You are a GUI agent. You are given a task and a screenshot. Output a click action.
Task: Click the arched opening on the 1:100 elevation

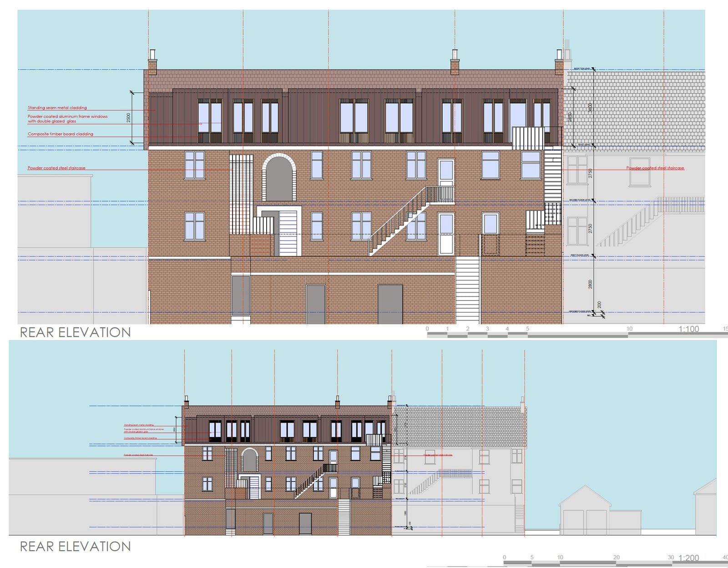point(279,177)
